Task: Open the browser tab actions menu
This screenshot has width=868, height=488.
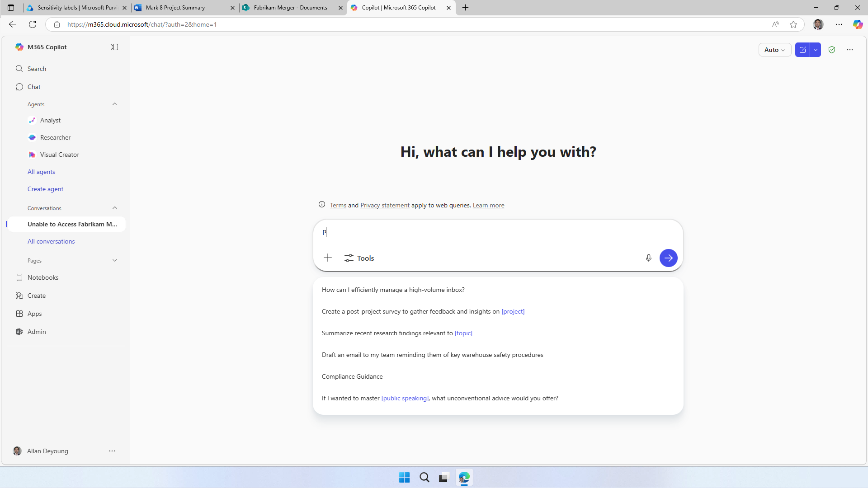Action: [x=11, y=8]
